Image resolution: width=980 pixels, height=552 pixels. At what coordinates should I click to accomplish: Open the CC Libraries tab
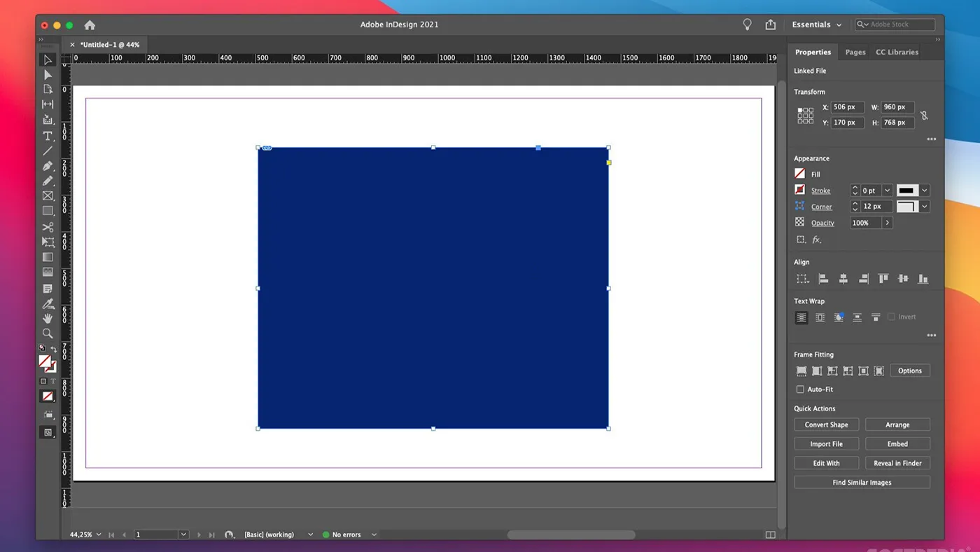pyautogui.click(x=897, y=52)
